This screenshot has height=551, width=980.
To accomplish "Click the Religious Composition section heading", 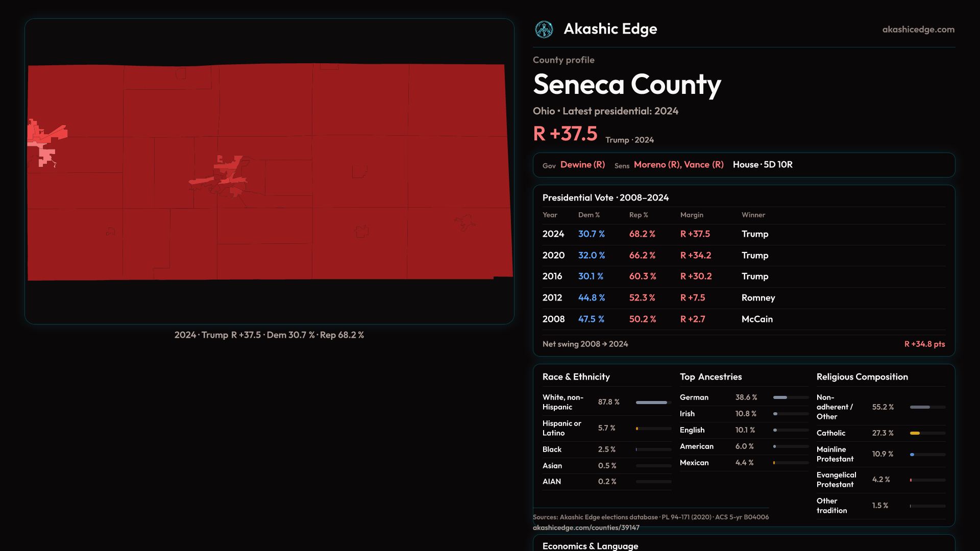I will pos(862,377).
